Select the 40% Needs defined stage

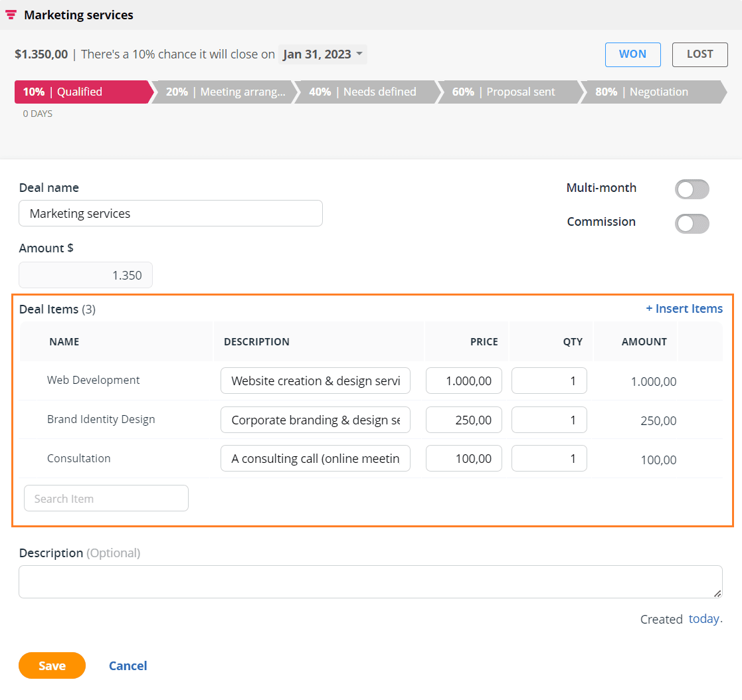[362, 92]
